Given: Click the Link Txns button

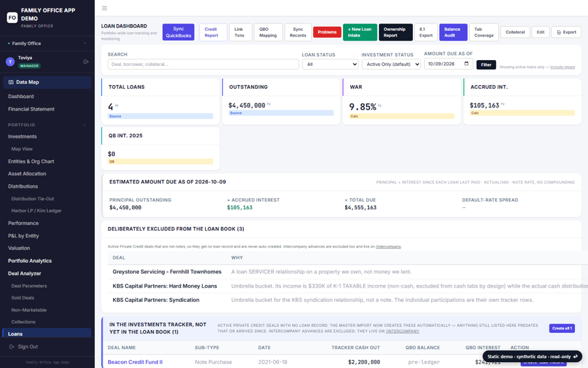Looking at the screenshot, I should pyautogui.click(x=239, y=32).
